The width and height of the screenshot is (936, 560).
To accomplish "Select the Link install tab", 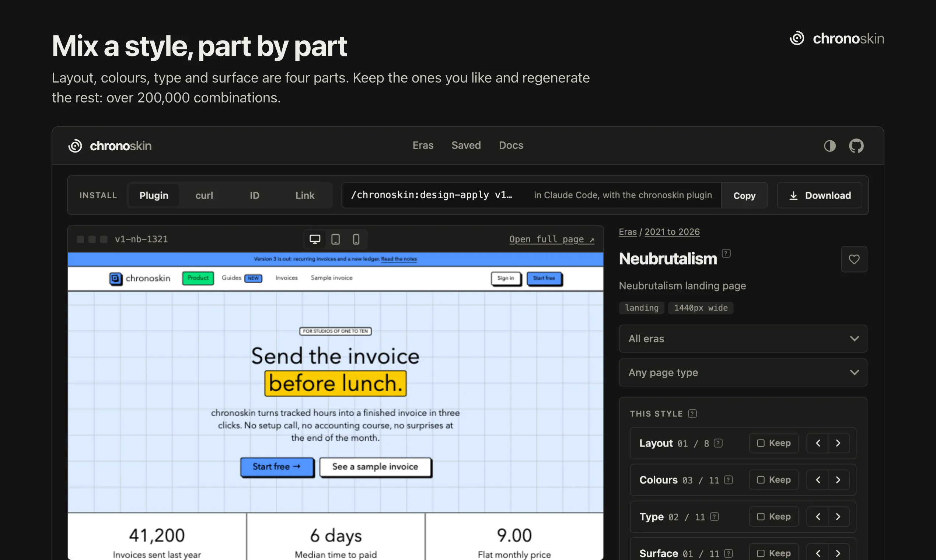I will point(305,196).
